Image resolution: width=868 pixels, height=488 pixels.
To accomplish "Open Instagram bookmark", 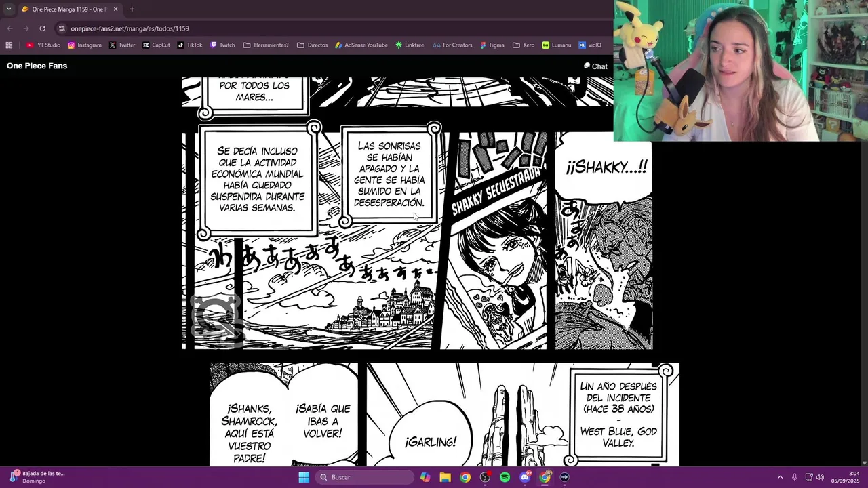I will tap(85, 45).
